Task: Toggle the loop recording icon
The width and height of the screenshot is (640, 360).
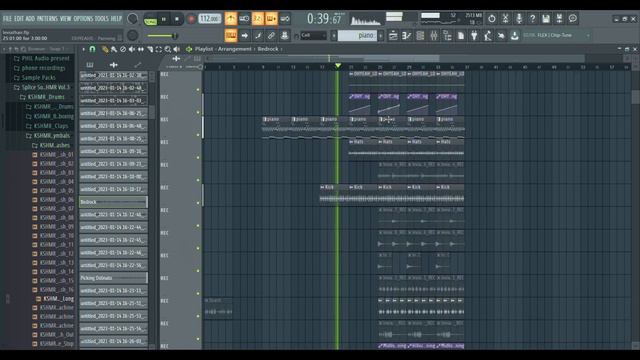Action: pos(285,19)
